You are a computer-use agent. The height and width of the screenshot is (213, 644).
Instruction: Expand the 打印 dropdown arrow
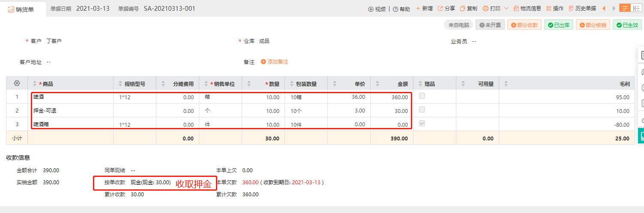(x=506, y=9)
